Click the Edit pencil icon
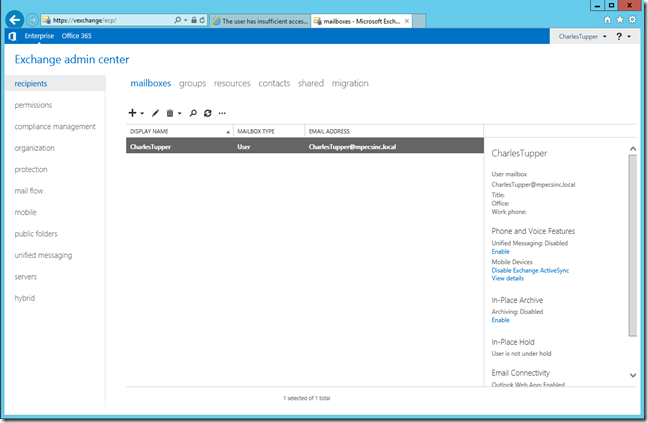Screen dimensions: 648x423 pos(155,113)
